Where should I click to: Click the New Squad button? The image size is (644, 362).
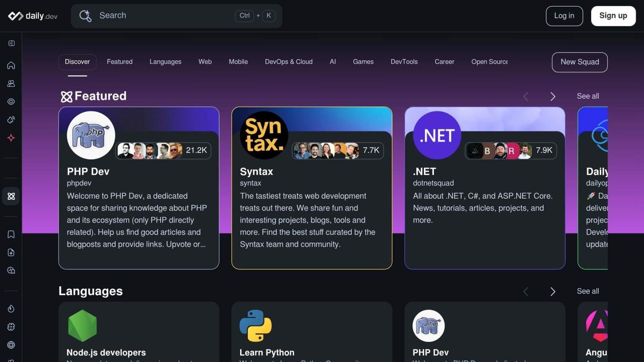pos(579,62)
